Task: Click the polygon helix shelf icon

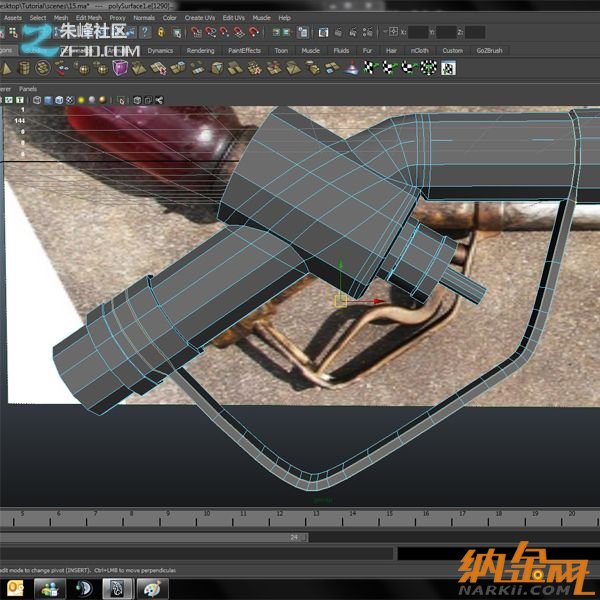Action: (43, 68)
